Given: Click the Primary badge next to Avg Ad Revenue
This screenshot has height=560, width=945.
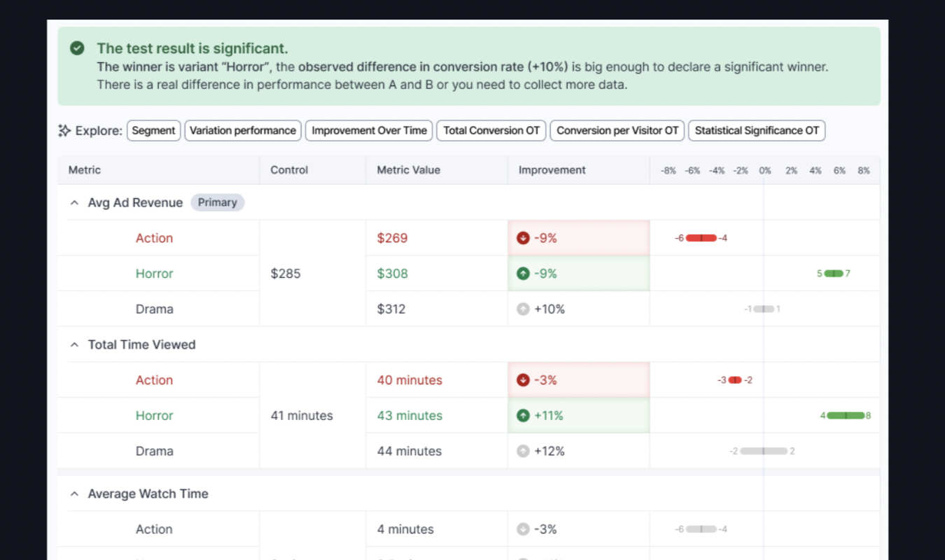Looking at the screenshot, I should [217, 202].
